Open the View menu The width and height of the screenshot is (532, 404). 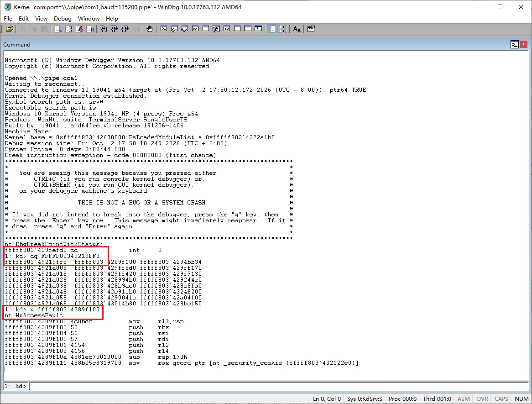(41, 18)
